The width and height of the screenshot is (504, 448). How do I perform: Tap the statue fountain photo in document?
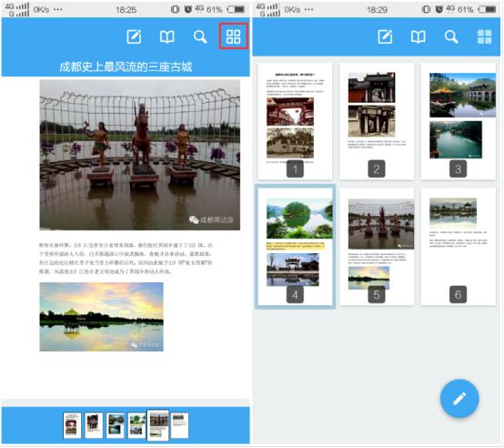(139, 155)
